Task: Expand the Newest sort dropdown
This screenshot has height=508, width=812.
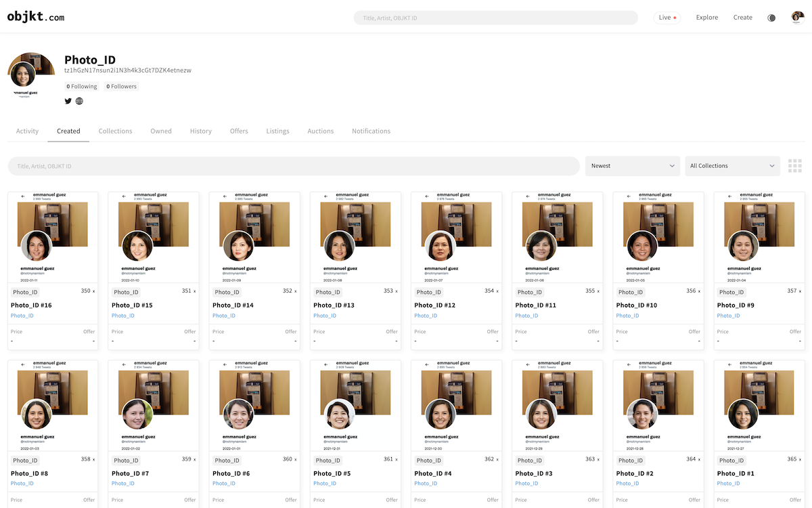Action: coord(633,166)
